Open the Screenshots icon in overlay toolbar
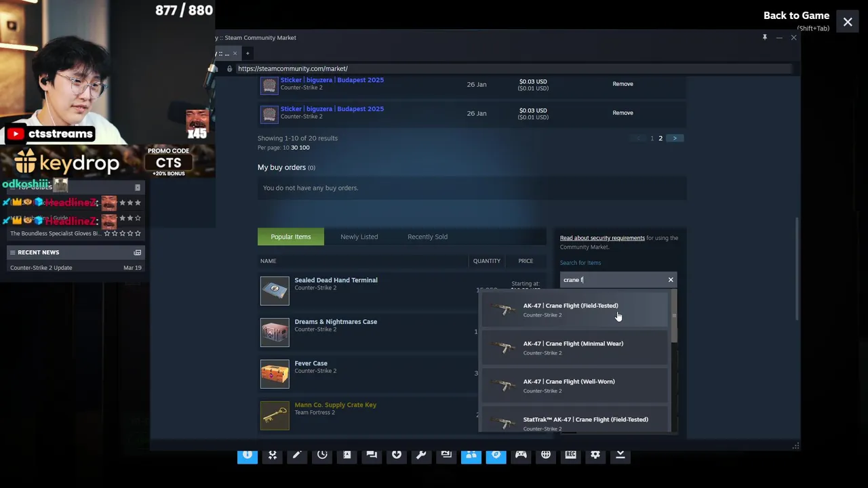The width and height of the screenshot is (868, 488). [446, 455]
